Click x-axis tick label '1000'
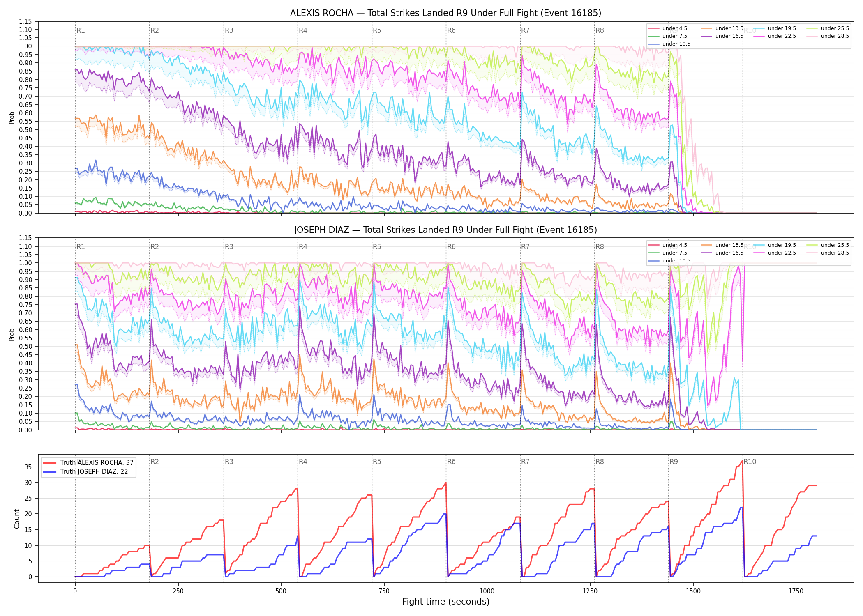This screenshot has width=863, height=616. pos(487,591)
